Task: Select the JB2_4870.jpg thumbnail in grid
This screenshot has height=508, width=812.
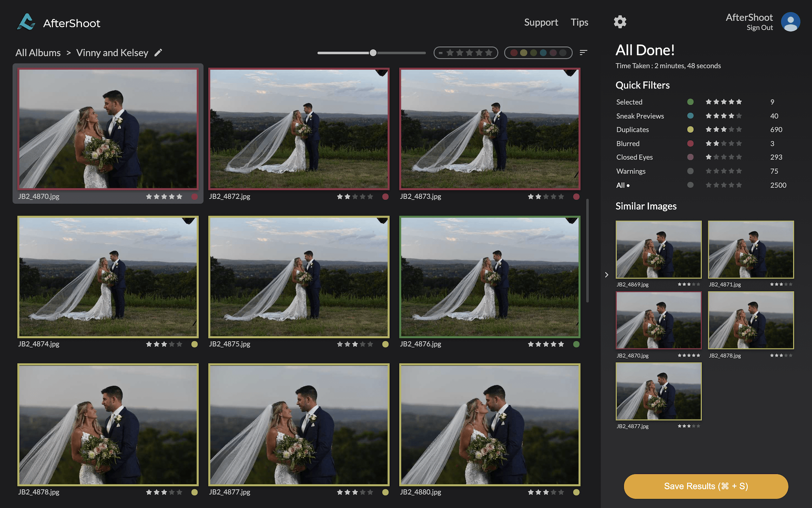Action: (x=108, y=129)
